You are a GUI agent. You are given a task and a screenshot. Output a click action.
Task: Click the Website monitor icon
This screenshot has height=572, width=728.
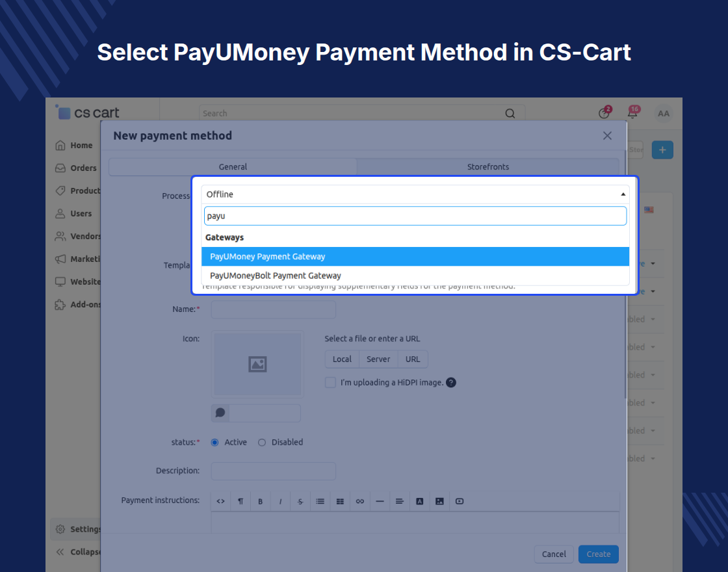click(60, 282)
